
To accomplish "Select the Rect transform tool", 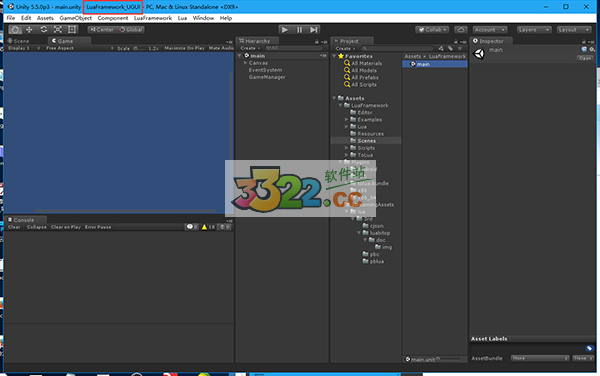I will point(72,29).
